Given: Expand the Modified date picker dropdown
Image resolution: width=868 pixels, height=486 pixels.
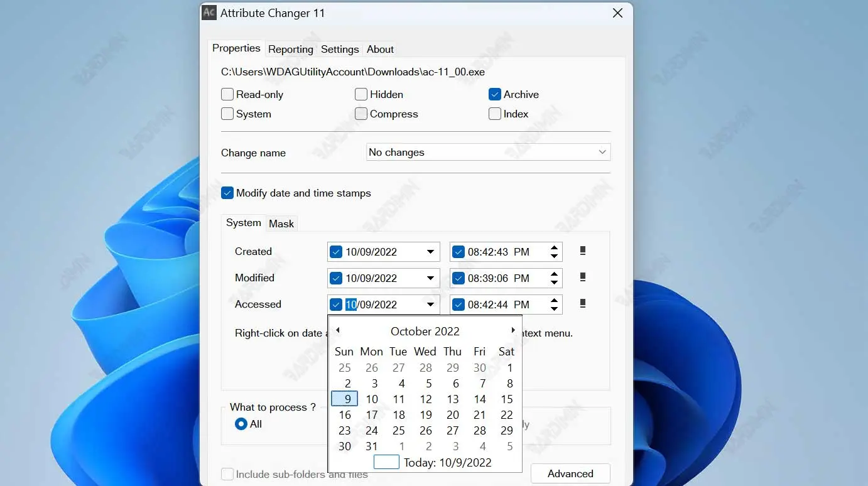Looking at the screenshot, I should [x=430, y=278].
